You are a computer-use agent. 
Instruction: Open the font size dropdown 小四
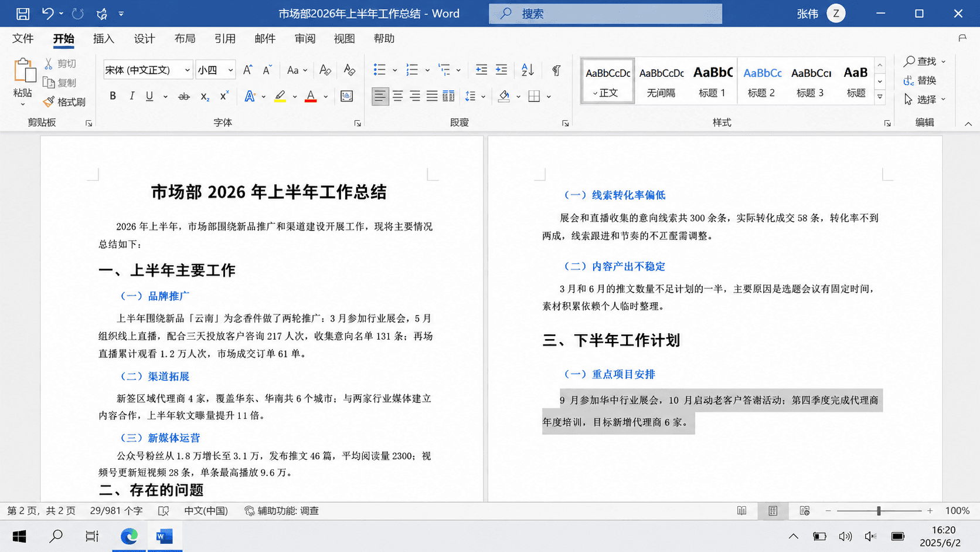tap(230, 70)
